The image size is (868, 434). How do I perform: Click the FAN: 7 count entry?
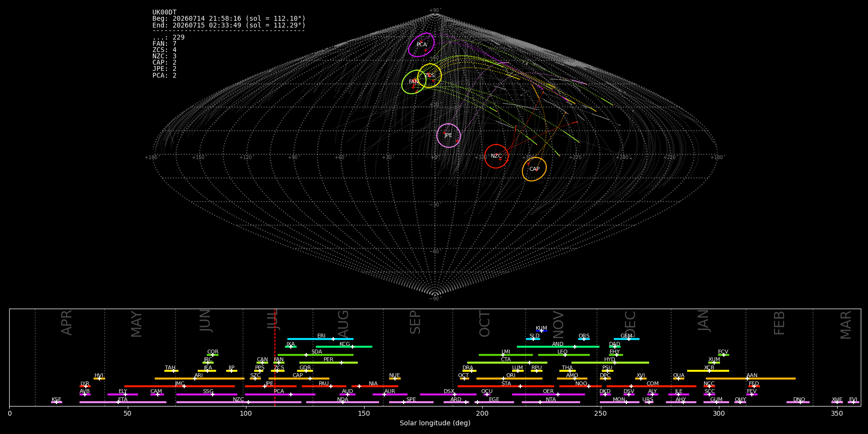click(x=164, y=44)
